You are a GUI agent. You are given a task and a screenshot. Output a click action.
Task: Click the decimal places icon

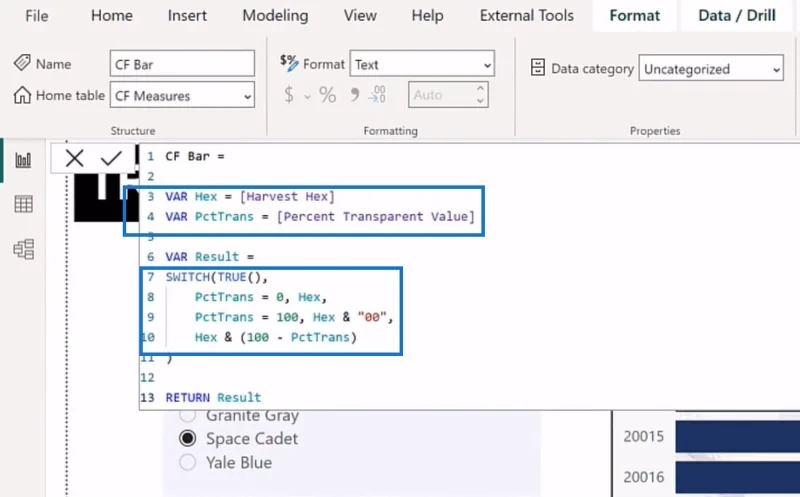pyautogui.click(x=377, y=94)
